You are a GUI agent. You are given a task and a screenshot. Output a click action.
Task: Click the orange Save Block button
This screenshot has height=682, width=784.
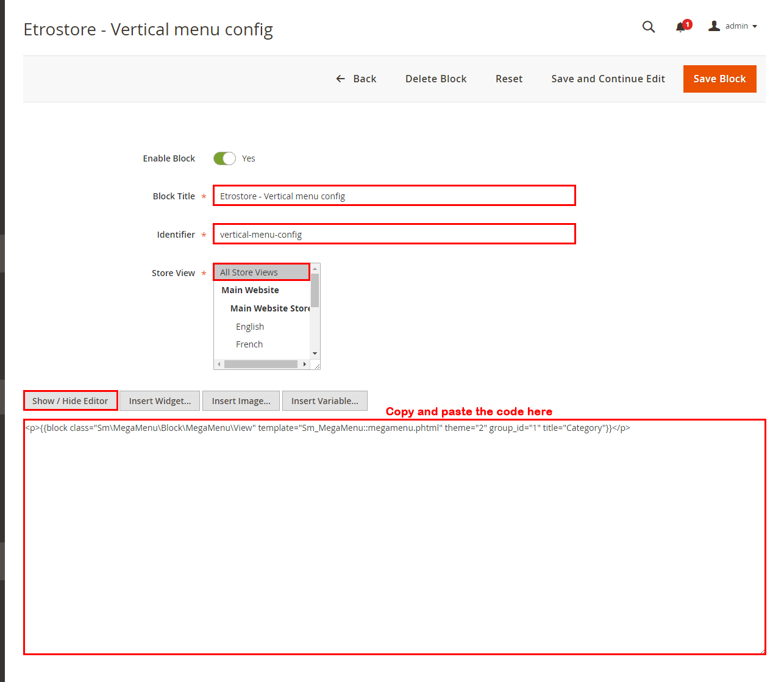click(719, 79)
